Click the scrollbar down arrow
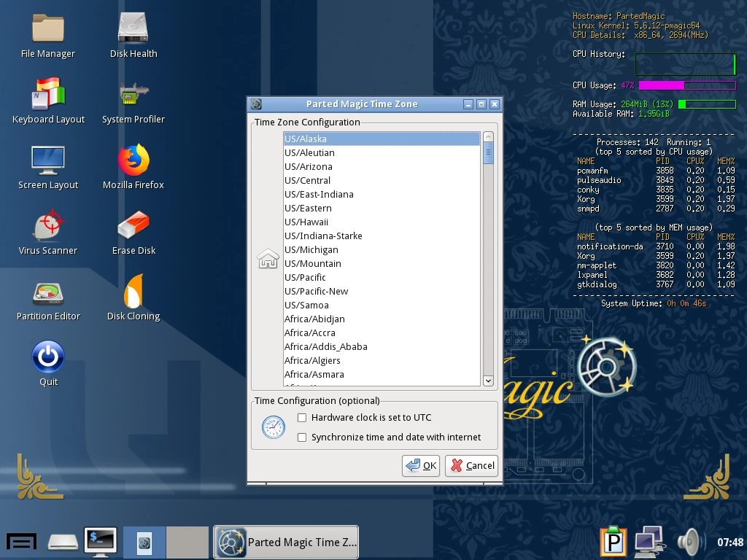 [488, 381]
